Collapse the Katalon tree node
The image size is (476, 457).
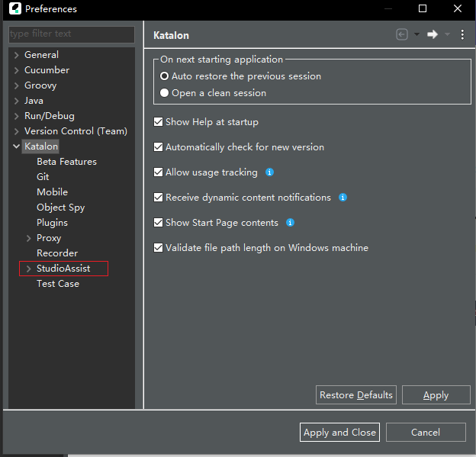[16, 146]
